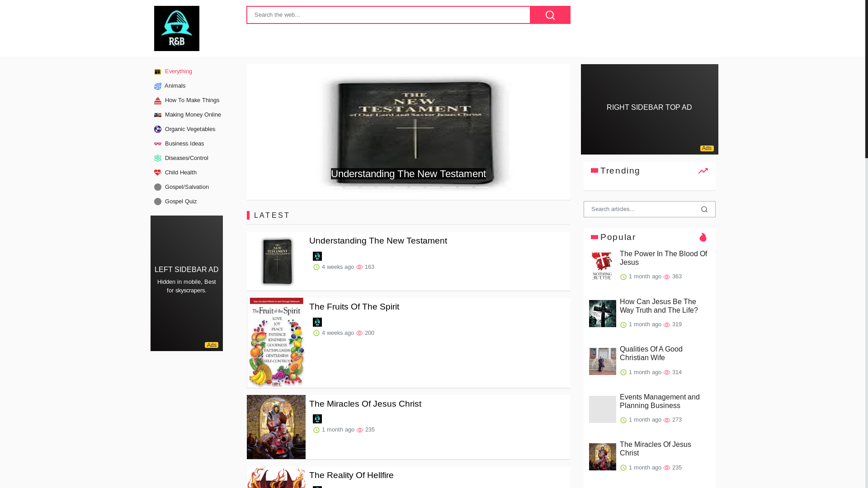This screenshot has width=868, height=488.
Task: Open The Power In The Blood Of Jesus
Action: [663, 258]
